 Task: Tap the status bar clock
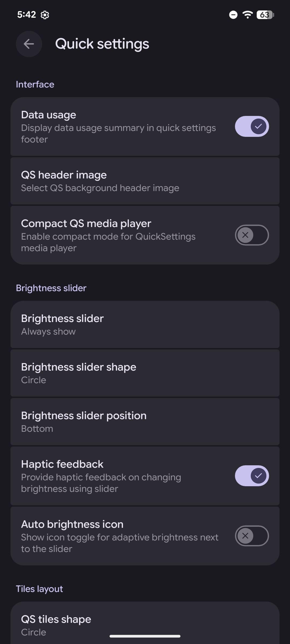26,14
